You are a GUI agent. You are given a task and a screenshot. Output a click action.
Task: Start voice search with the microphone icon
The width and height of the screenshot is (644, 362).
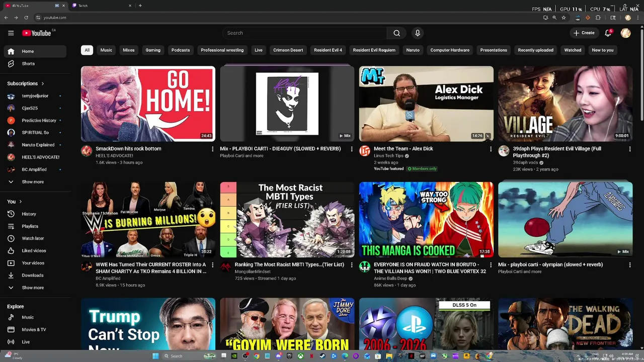click(x=417, y=33)
